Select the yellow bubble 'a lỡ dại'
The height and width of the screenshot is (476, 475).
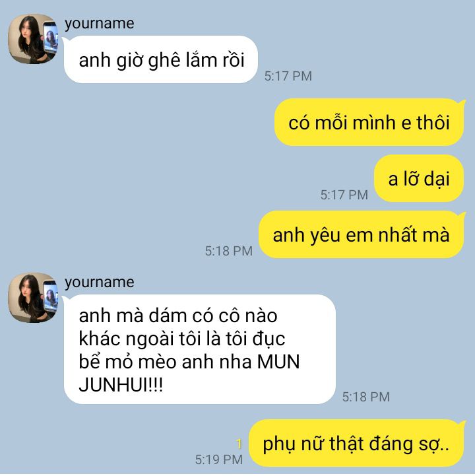tap(419, 178)
